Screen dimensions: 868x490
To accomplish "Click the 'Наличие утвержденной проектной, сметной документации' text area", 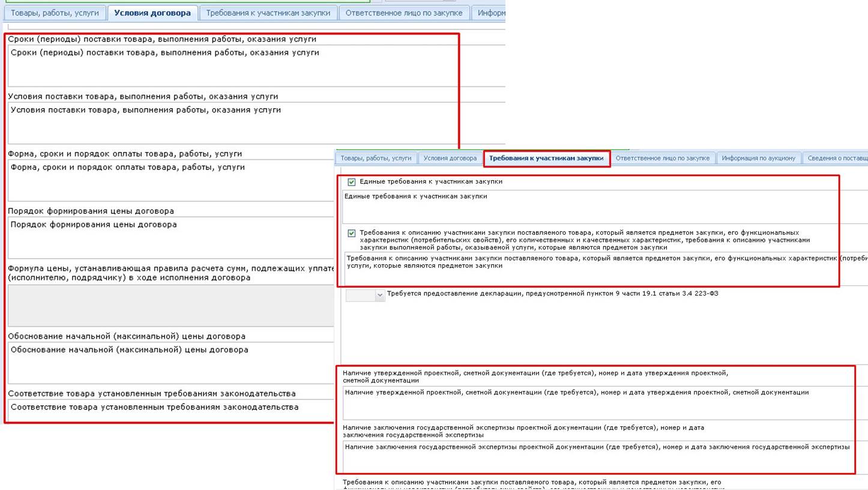I will coord(605,403).
